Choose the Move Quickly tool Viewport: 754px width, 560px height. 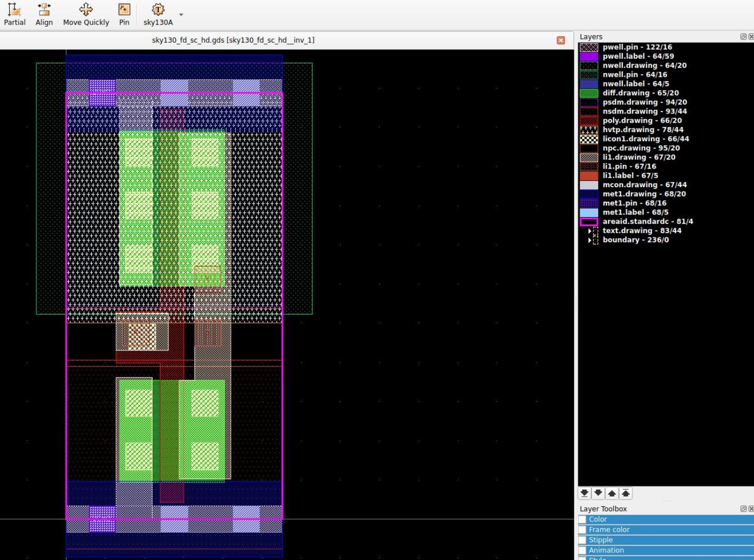(86, 14)
